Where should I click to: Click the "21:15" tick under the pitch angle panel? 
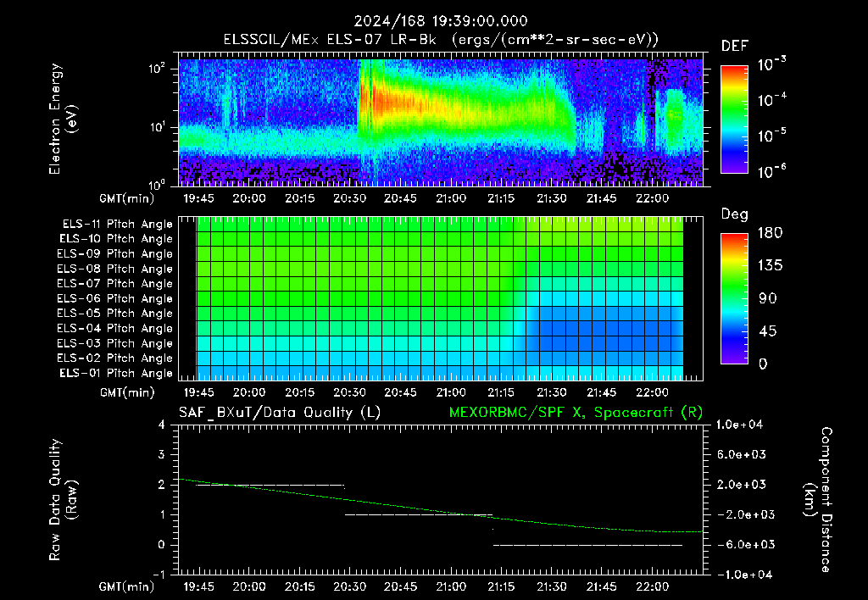501,392
